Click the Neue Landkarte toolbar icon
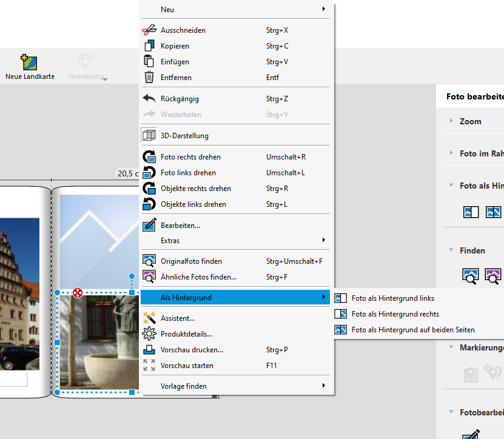The width and height of the screenshot is (504, 439). 29,62
